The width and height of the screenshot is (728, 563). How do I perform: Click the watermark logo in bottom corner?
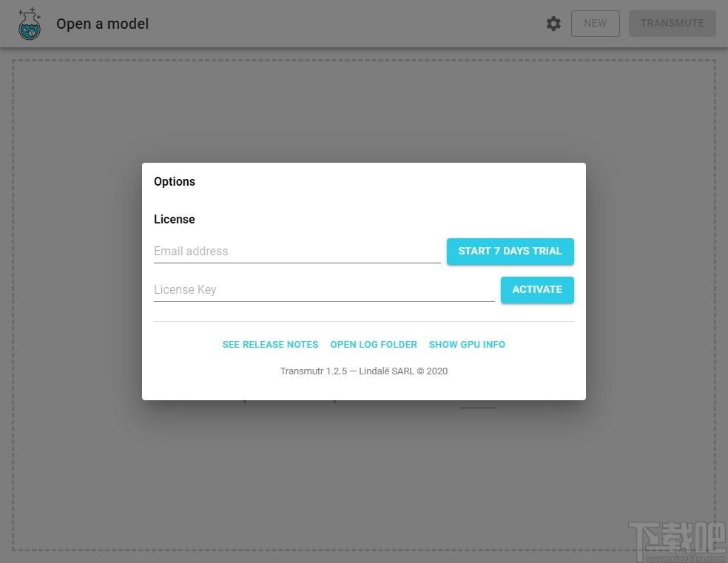[678, 542]
